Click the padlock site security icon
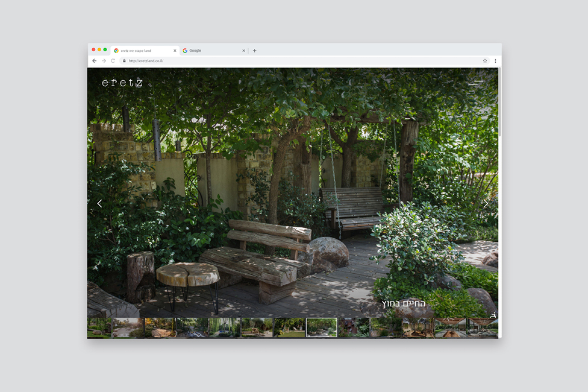This screenshot has width=588, height=392. coord(124,60)
